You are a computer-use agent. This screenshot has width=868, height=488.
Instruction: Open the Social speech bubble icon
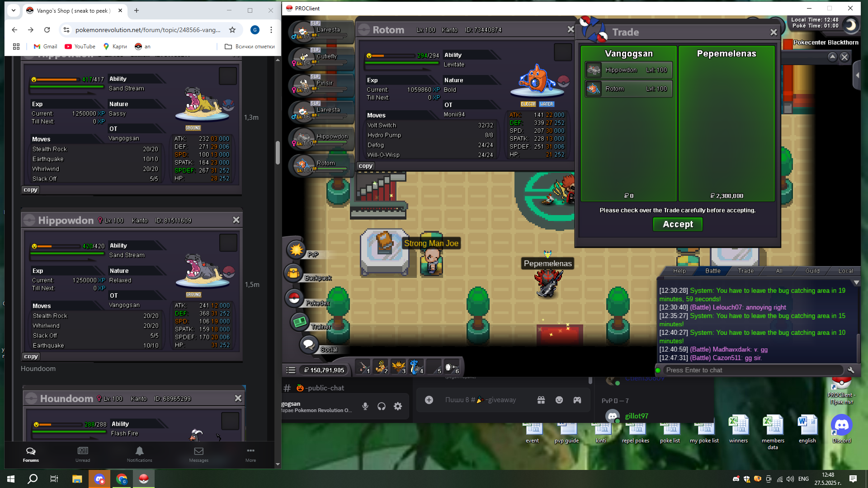(x=309, y=345)
